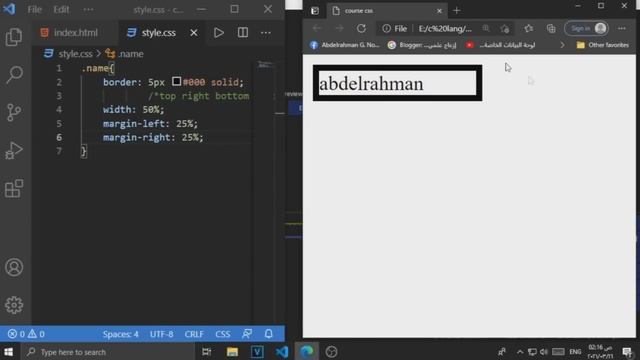Open the Accounts menu in VS Code

pos(14,267)
